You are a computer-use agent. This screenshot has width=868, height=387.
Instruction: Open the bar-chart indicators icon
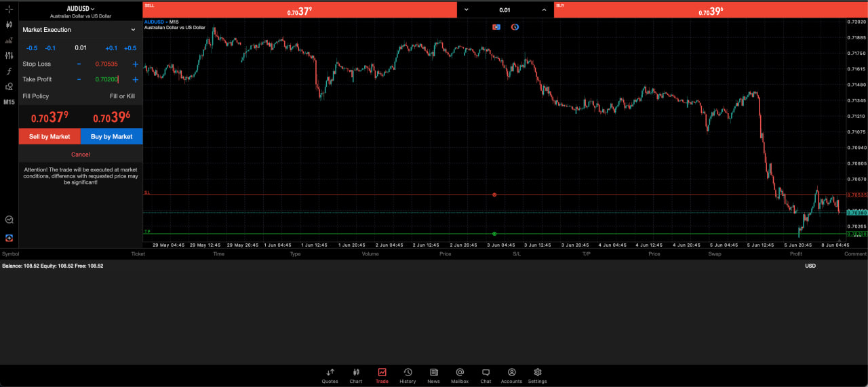coord(9,40)
